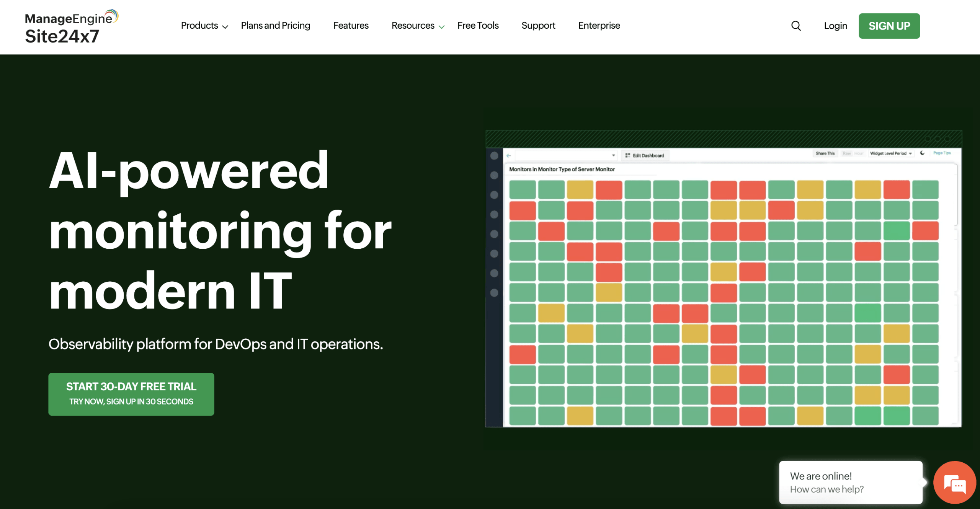Switch period toggle to Hour
The height and width of the screenshot is (509, 980).
pos(859,153)
